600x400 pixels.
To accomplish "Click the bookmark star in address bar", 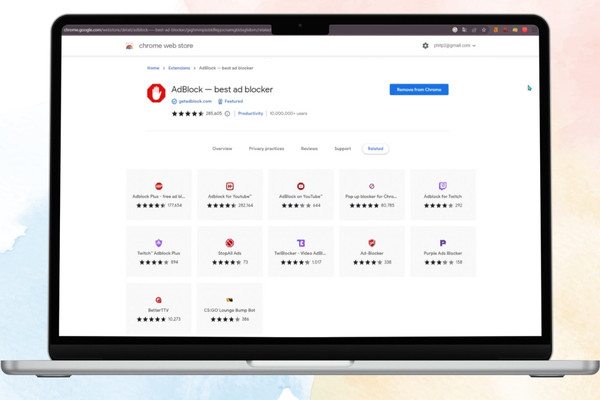I will [x=484, y=30].
